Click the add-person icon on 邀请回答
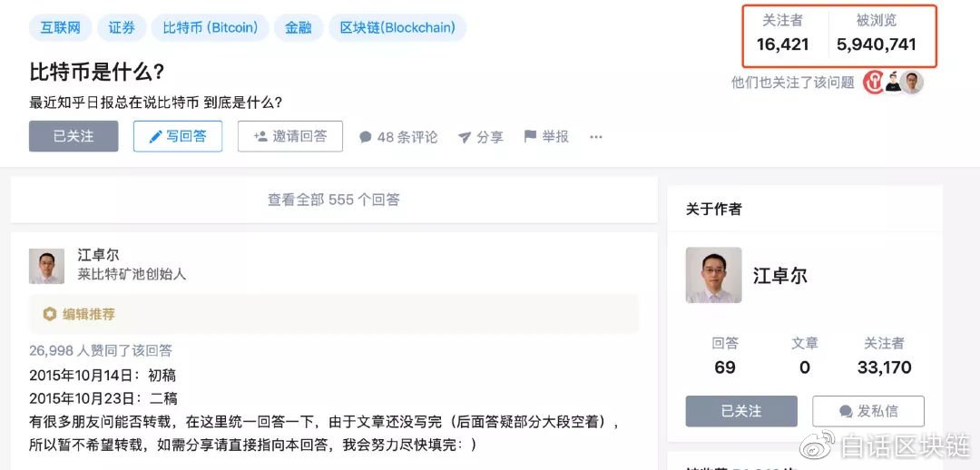This screenshot has height=470, width=980. [x=260, y=136]
